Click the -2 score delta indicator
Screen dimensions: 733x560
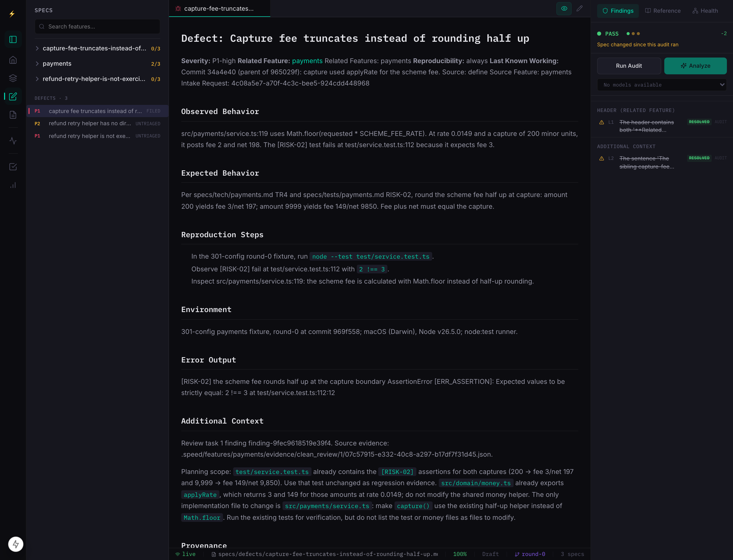coord(724,33)
